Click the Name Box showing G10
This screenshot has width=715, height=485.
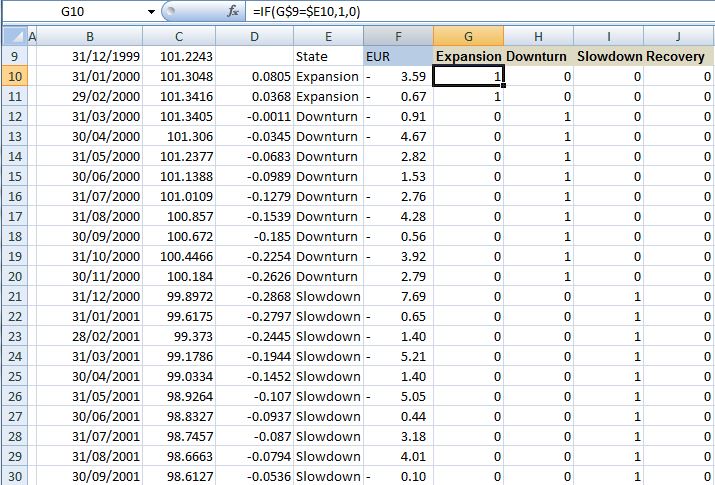[73, 12]
